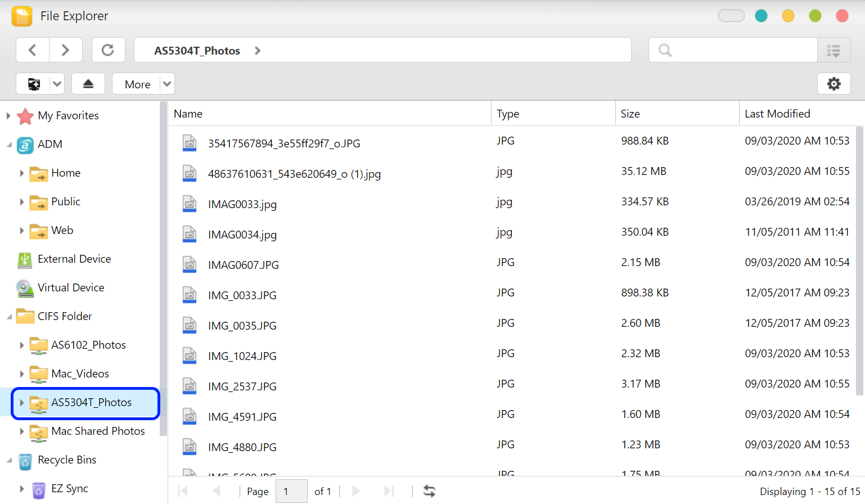Open the More dropdown arrow
This screenshot has width=865, height=504.
(x=167, y=84)
